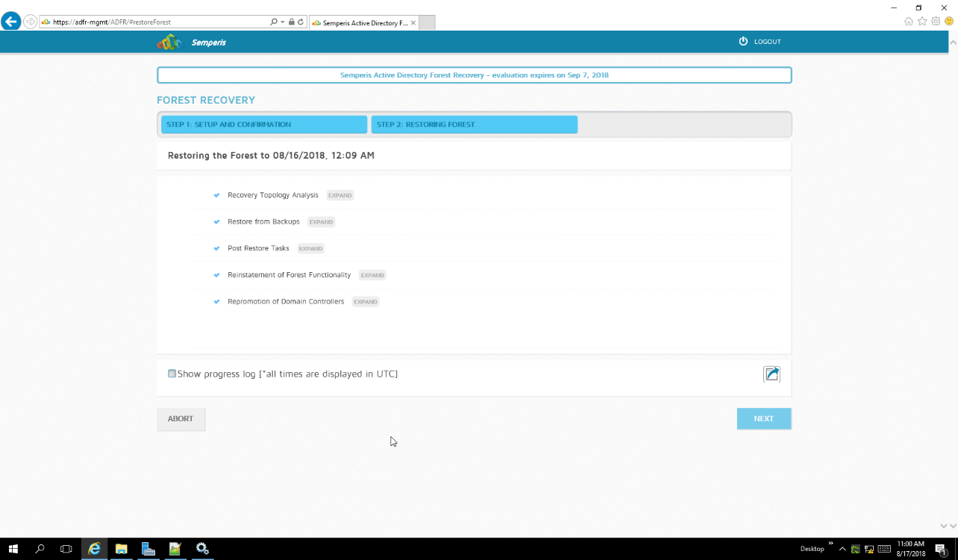The width and height of the screenshot is (958, 560).
Task: Click the FOREST RECOVERY heading
Action: (x=206, y=100)
